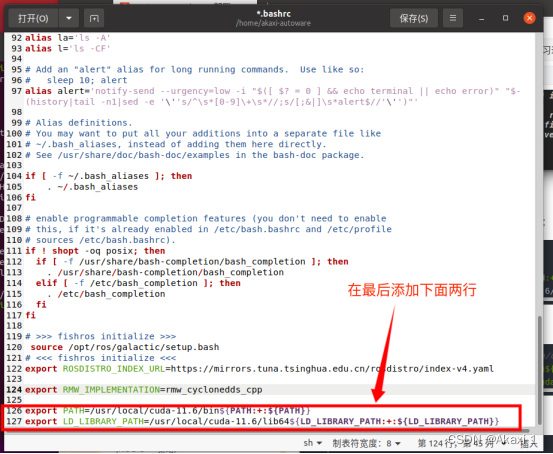The height and width of the screenshot is (454, 553).
Task: Click on RMW_IMPLEMENTATION line 124
Action: coord(144,390)
